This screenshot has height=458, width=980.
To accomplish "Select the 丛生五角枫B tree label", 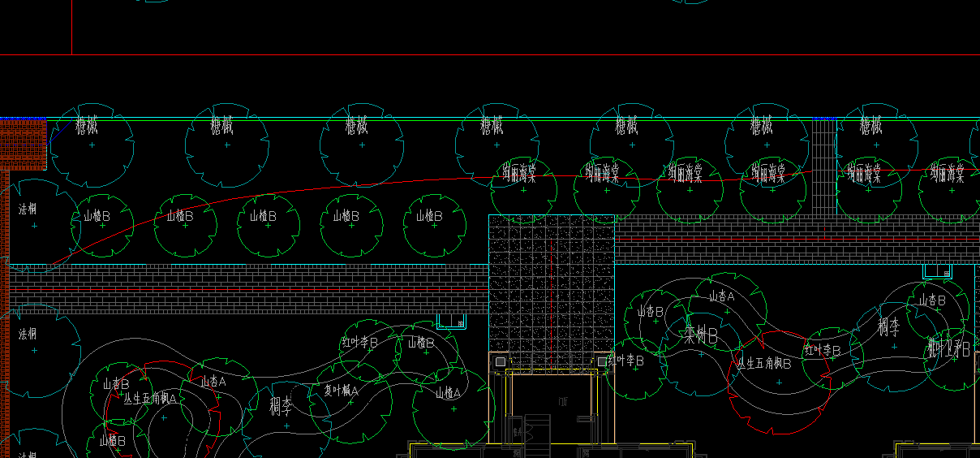I will point(763,363).
